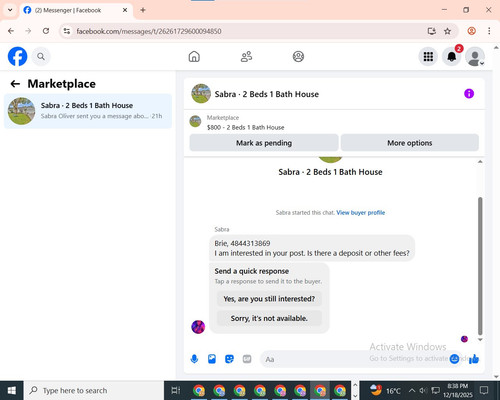Click the 'Sabra - 2 Beds 1 Bath House' chat title
Screen dimensions: 500x400
pos(267,94)
